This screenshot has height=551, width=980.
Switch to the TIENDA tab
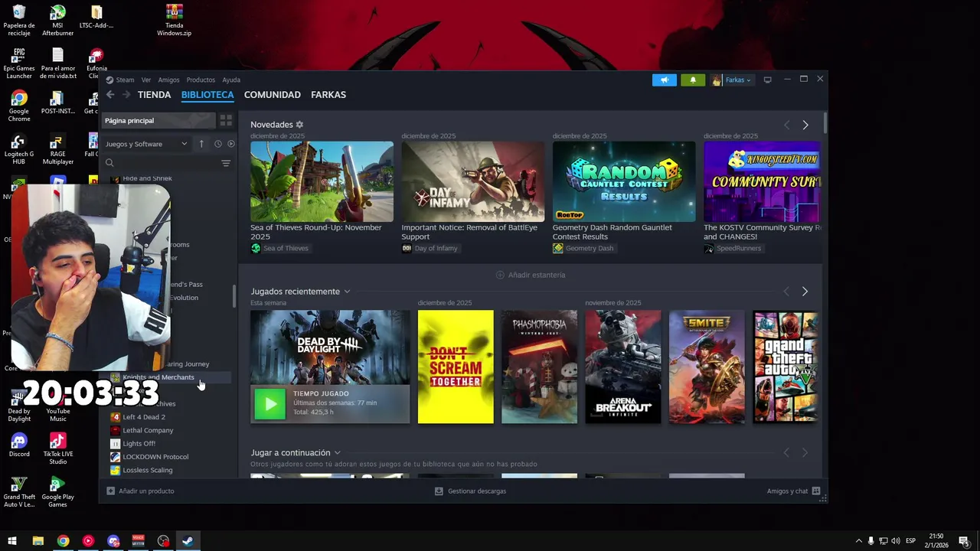pyautogui.click(x=154, y=95)
